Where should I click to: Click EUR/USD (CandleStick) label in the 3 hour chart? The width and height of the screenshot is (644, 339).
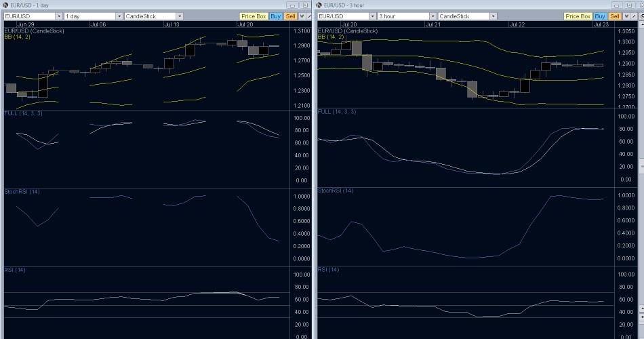point(348,31)
